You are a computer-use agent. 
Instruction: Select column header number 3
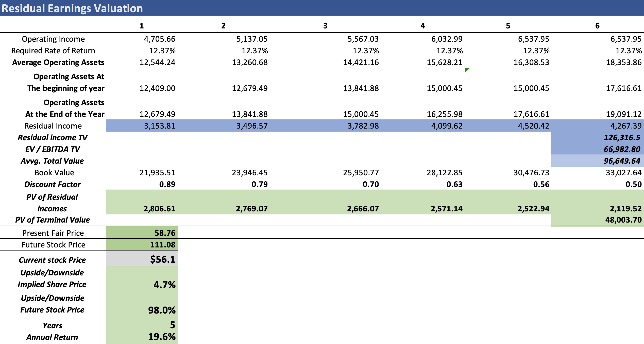click(325, 26)
